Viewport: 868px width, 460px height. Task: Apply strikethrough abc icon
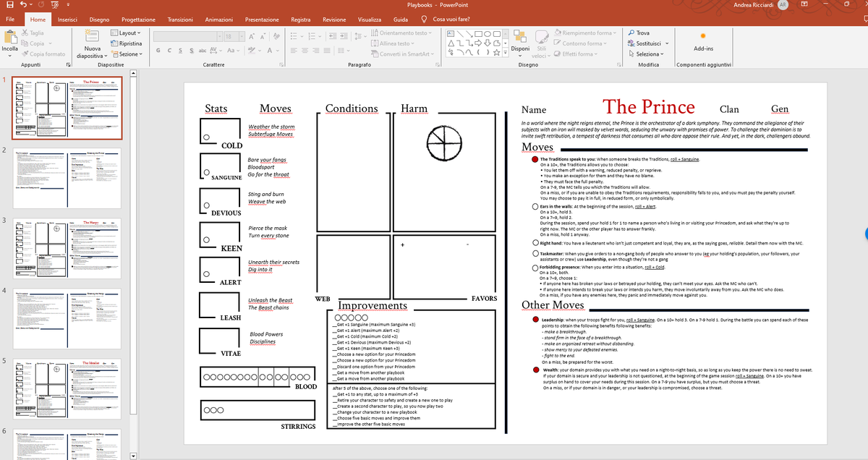204,51
